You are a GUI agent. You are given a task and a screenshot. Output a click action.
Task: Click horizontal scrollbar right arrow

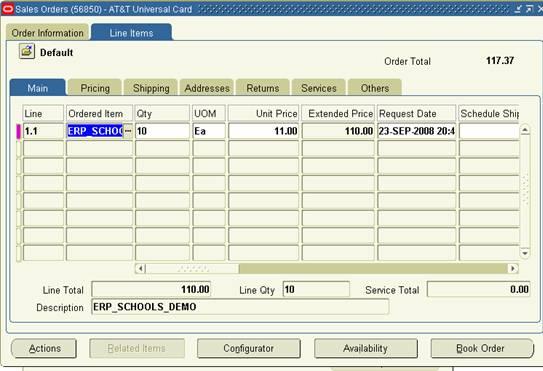click(x=513, y=268)
